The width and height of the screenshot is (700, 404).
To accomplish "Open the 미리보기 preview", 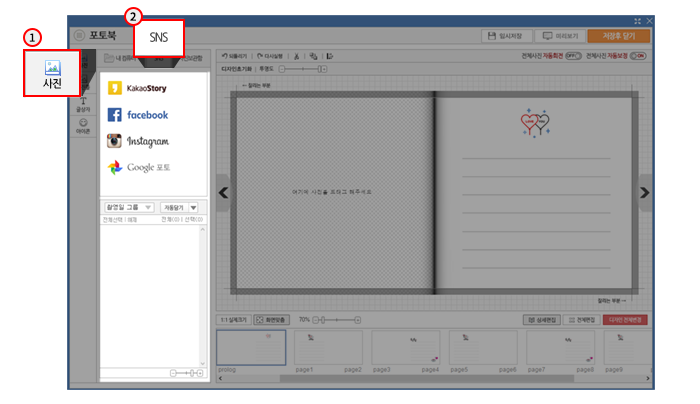I will click(560, 36).
